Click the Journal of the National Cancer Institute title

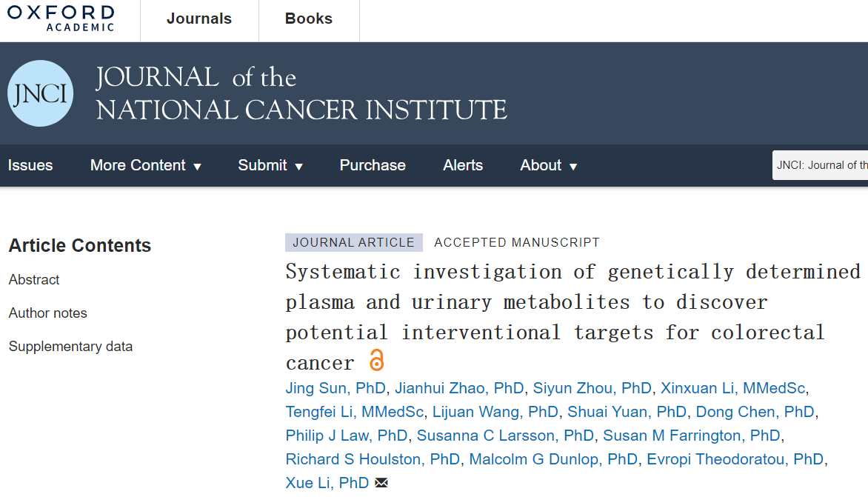tap(301, 93)
